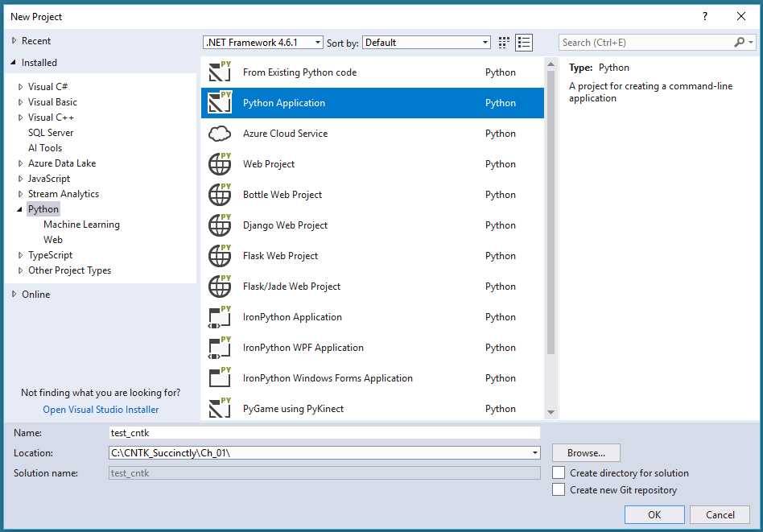Click the From Existing Python code icon

tap(221, 72)
